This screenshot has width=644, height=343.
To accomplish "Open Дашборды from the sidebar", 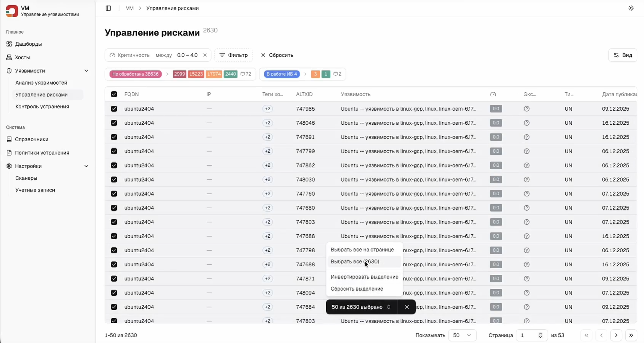I will pyautogui.click(x=28, y=44).
